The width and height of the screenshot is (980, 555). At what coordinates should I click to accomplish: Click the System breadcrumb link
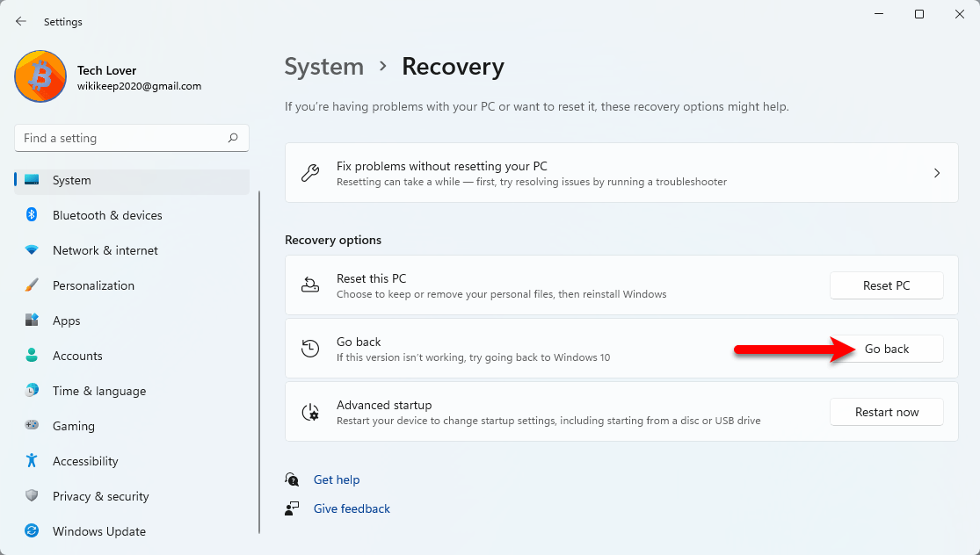pyautogui.click(x=323, y=66)
